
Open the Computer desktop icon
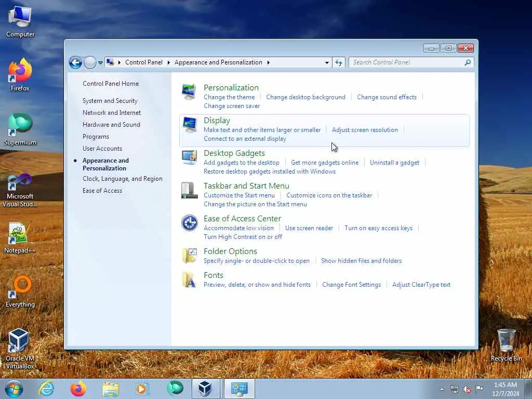pyautogui.click(x=20, y=21)
